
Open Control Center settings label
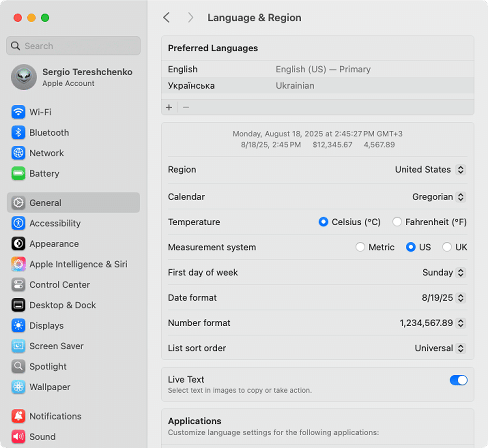coord(60,285)
